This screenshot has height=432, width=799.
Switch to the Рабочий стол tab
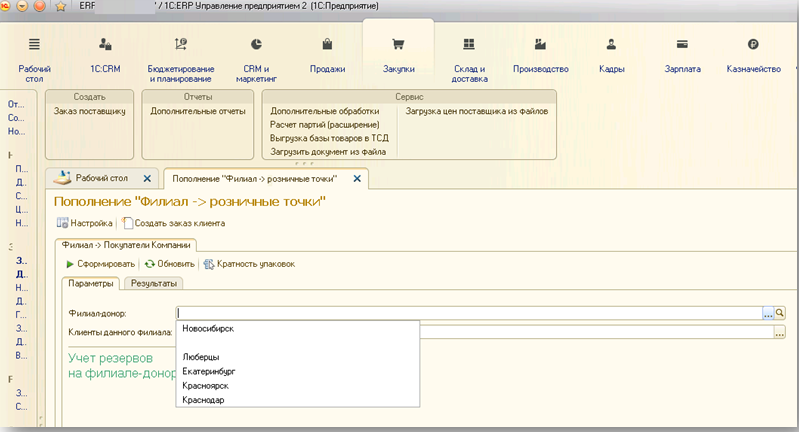101,178
